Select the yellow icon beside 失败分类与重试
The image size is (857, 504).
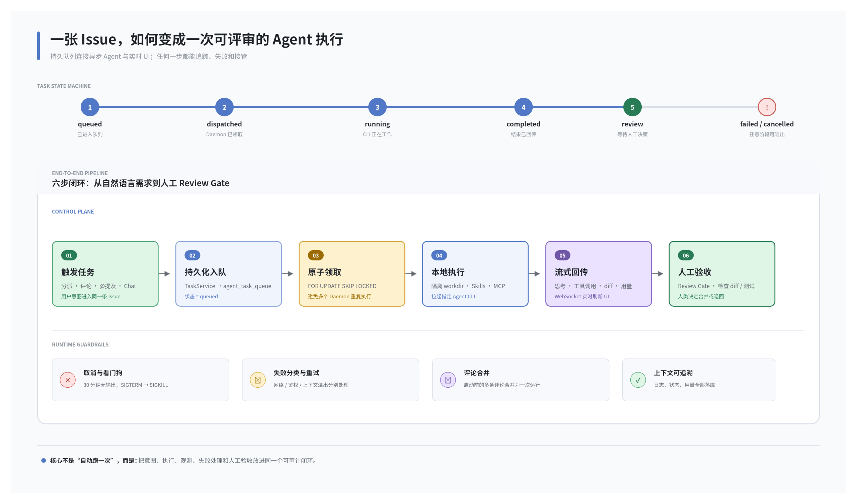(258, 380)
